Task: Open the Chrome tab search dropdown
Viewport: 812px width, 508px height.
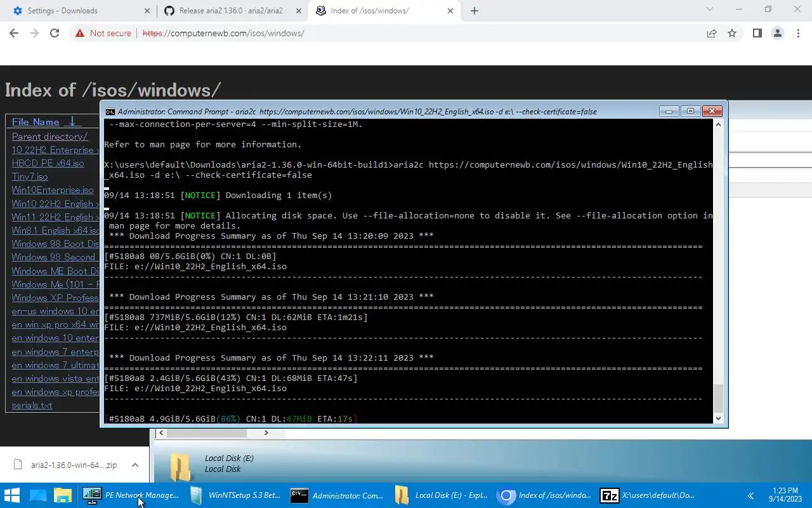Action: [710, 10]
